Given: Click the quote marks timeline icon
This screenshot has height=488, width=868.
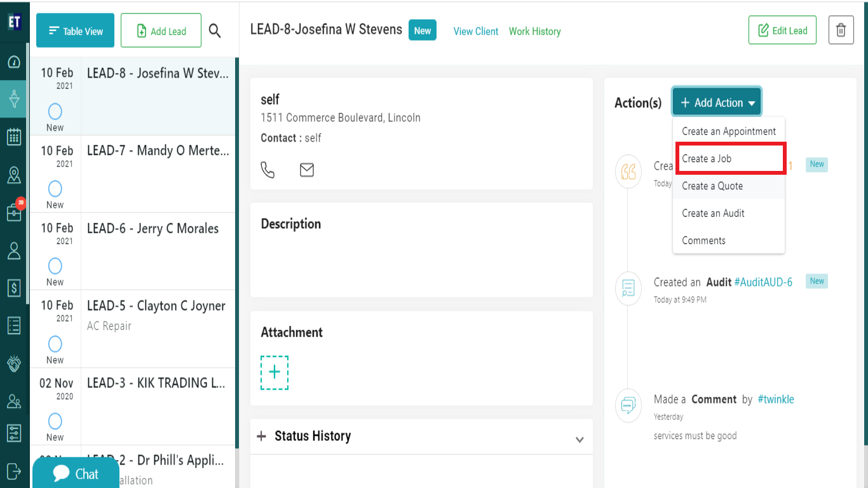Looking at the screenshot, I should tap(628, 172).
